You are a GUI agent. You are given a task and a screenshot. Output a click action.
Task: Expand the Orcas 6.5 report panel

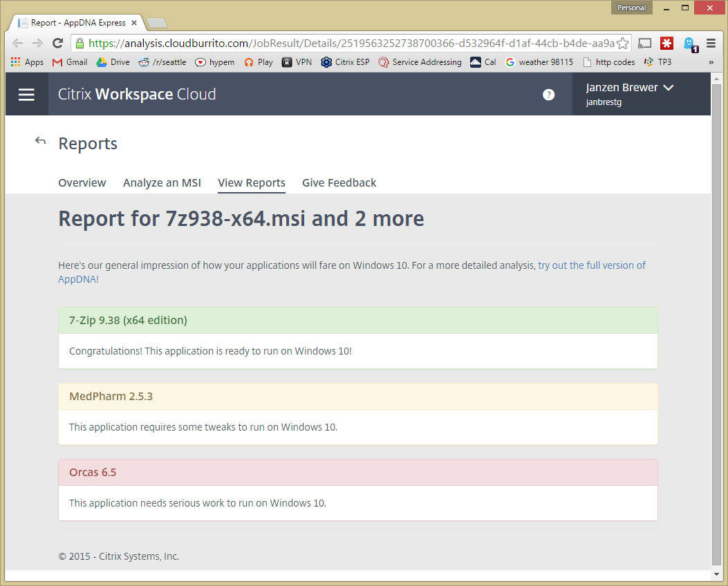[x=357, y=473]
